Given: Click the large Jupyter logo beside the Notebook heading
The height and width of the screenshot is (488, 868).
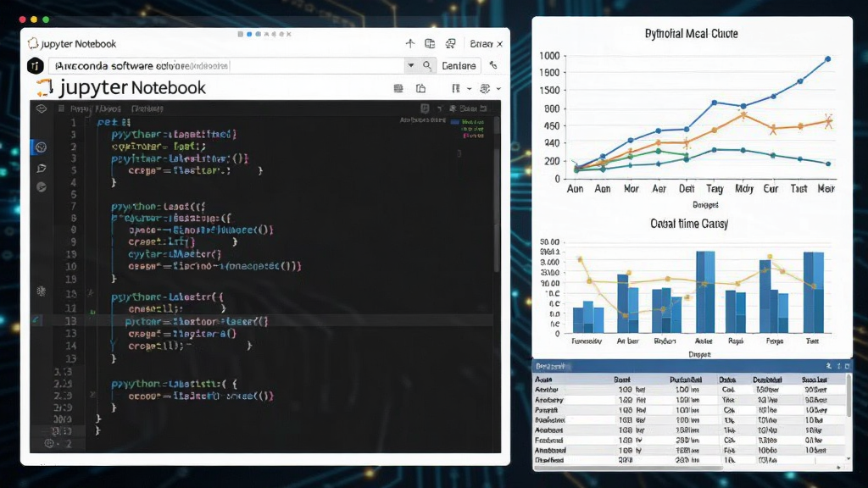Looking at the screenshot, I should (45, 88).
